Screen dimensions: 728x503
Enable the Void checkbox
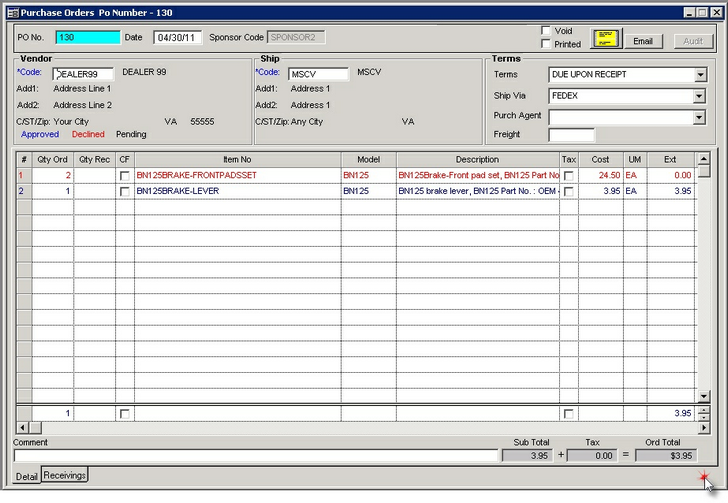point(546,31)
